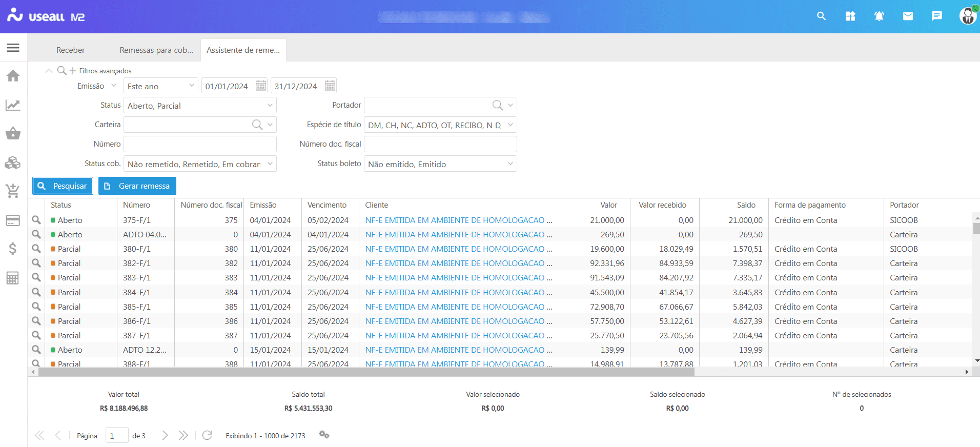
Task: Open the grid settings gear near pagination
Action: [324, 435]
